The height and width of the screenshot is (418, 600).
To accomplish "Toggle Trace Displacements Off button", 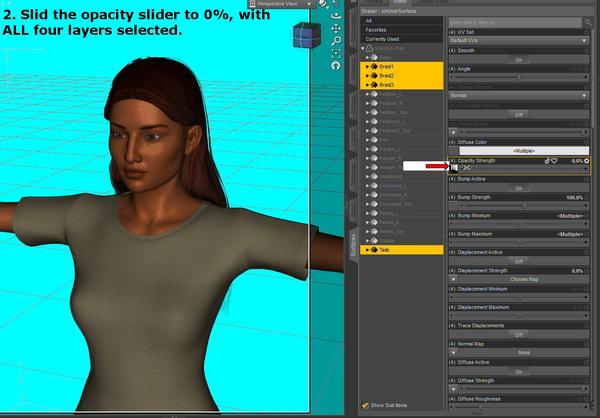I will click(519, 335).
